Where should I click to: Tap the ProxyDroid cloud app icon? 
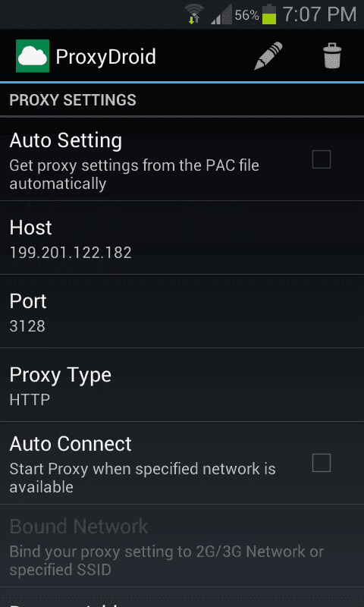(33, 55)
